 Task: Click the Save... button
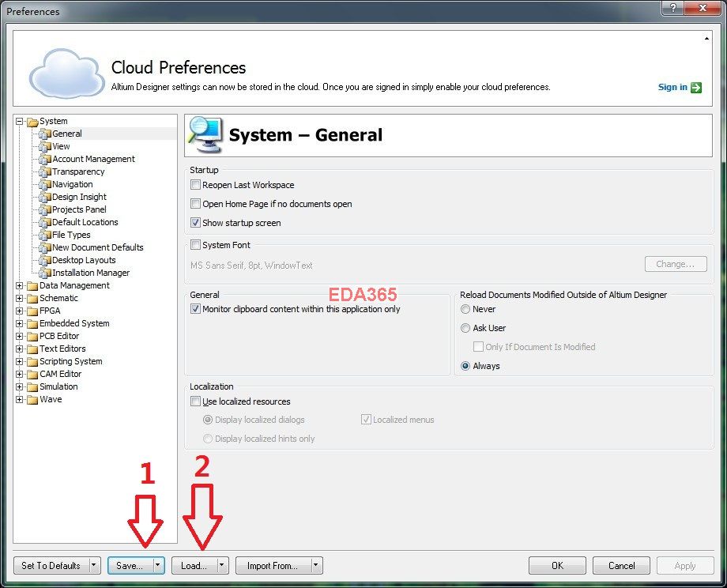[x=130, y=565]
